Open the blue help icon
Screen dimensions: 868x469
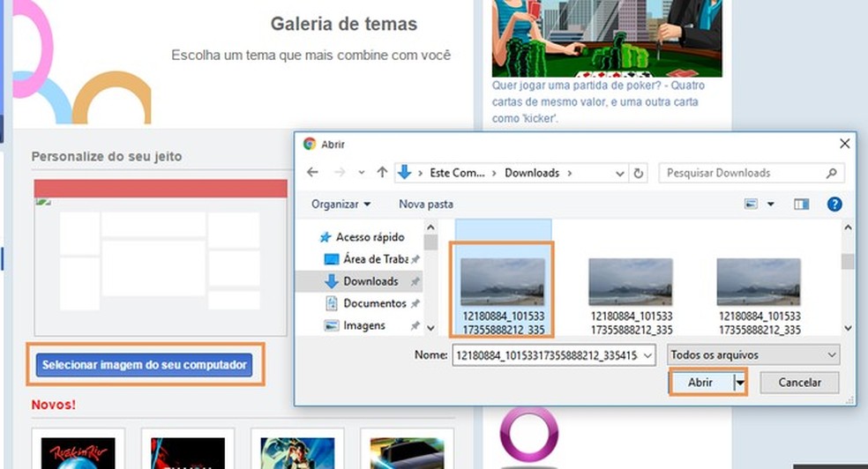point(834,204)
